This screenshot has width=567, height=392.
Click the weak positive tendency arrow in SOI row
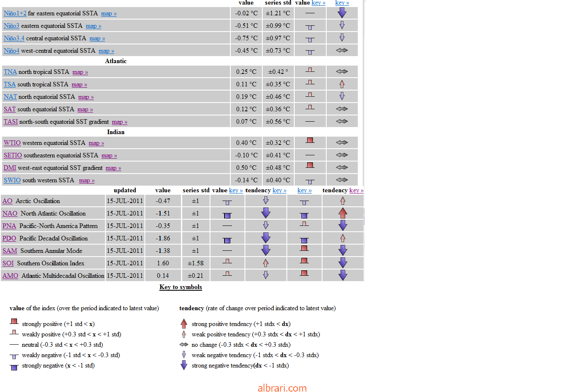pyautogui.click(x=266, y=263)
